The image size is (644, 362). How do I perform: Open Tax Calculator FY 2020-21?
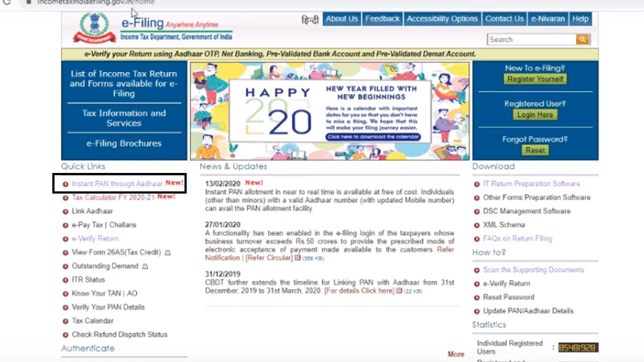click(113, 198)
